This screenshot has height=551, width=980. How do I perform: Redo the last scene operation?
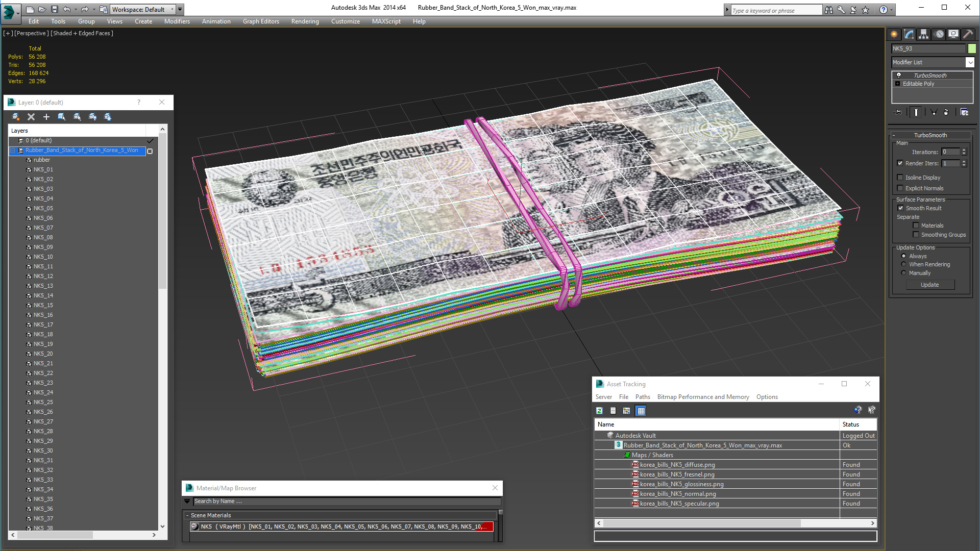(x=84, y=9)
